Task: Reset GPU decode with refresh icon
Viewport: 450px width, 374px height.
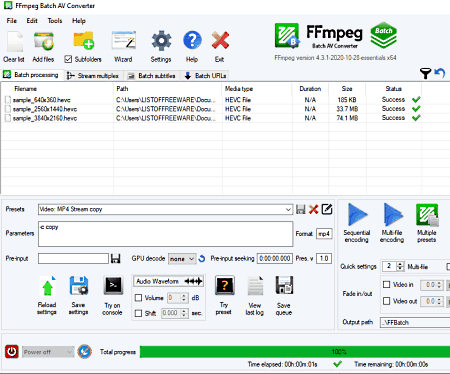Action: click(202, 259)
